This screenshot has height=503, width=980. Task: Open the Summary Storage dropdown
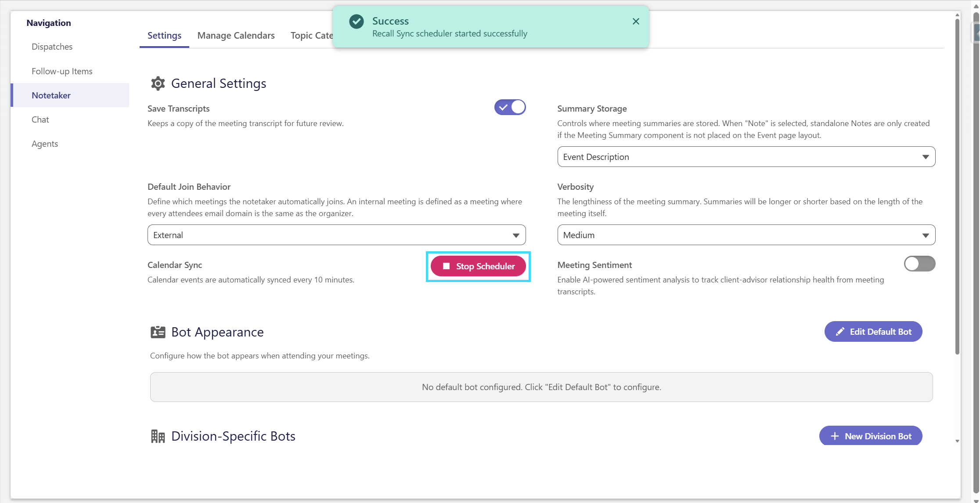[746, 157]
